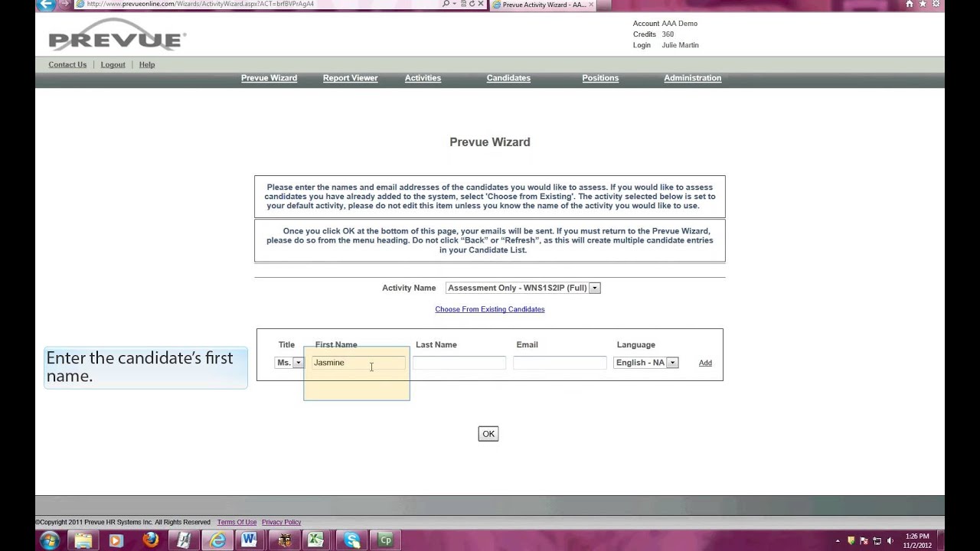Open the Title dropdown showing Ms.
This screenshot has width=980, height=551.
(x=289, y=363)
